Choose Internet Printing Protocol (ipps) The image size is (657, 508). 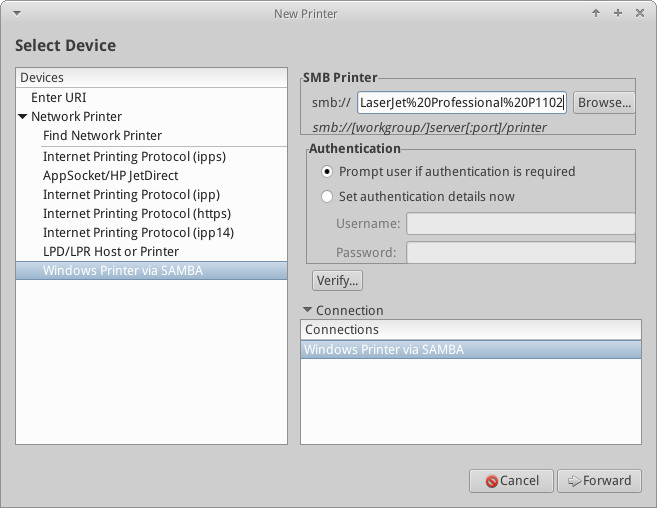[x=134, y=156]
